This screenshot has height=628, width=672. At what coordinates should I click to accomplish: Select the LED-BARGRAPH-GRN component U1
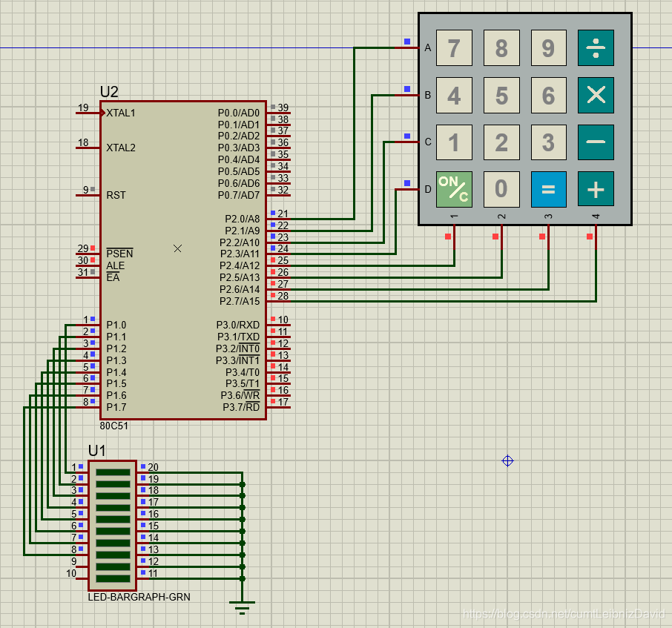(112, 526)
